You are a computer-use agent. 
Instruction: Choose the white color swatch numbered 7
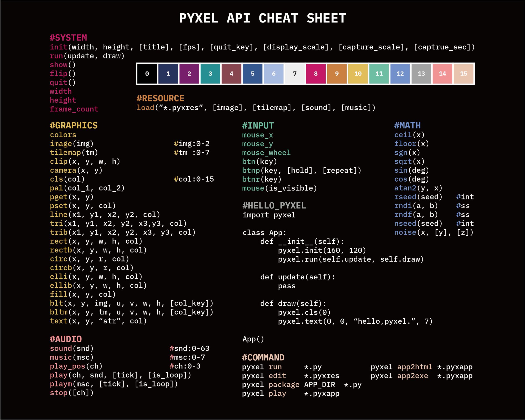[x=295, y=74]
